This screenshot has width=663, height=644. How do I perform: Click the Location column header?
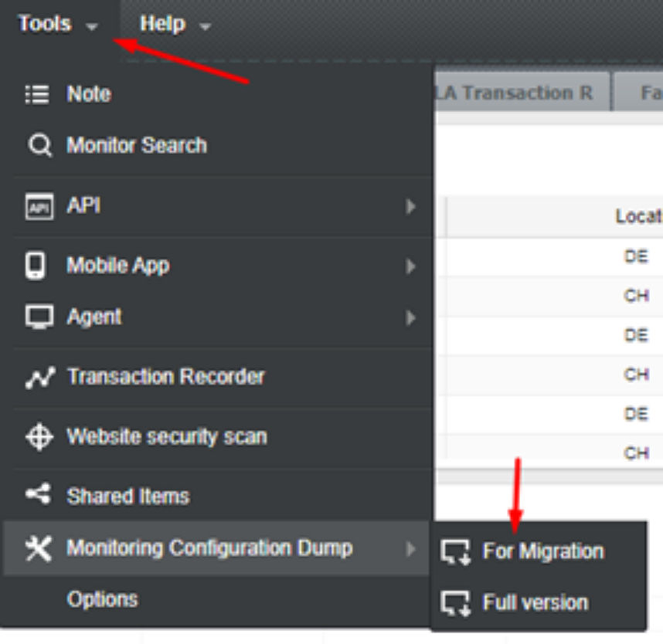click(x=638, y=216)
